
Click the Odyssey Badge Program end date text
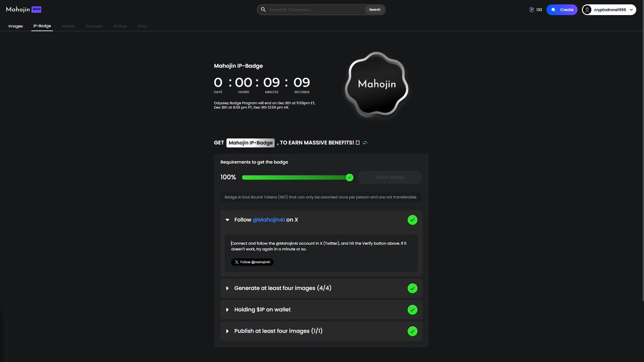(x=265, y=105)
